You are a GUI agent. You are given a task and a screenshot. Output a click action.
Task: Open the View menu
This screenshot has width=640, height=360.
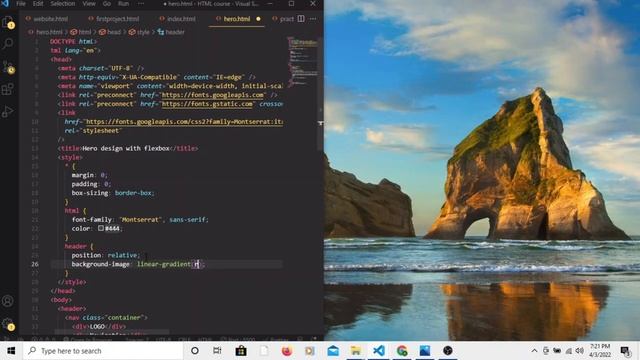tap(89, 4)
